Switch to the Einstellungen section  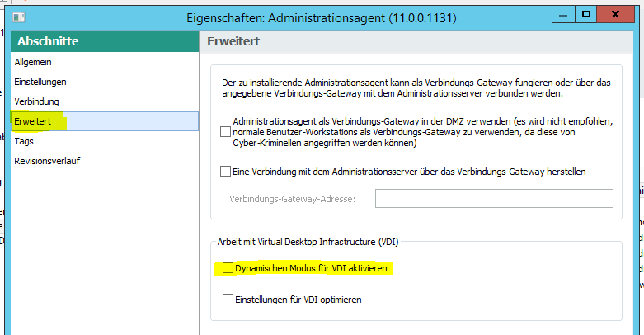40,82
